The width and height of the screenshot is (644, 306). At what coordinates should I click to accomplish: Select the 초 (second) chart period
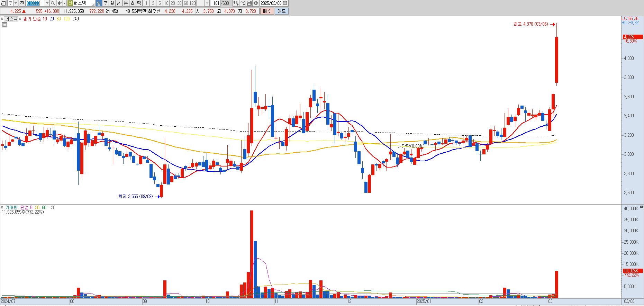click(x=132, y=3)
